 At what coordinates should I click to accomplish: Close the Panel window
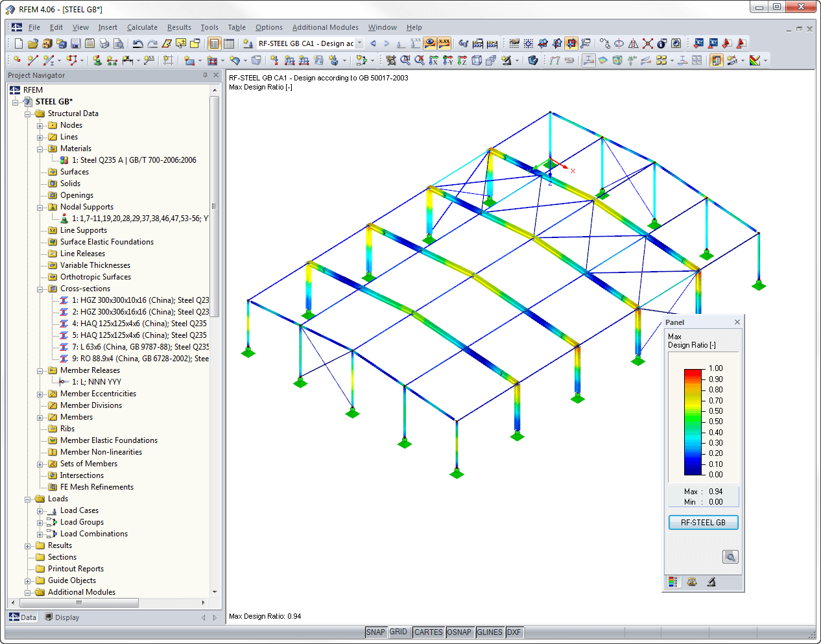coord(737,322)
